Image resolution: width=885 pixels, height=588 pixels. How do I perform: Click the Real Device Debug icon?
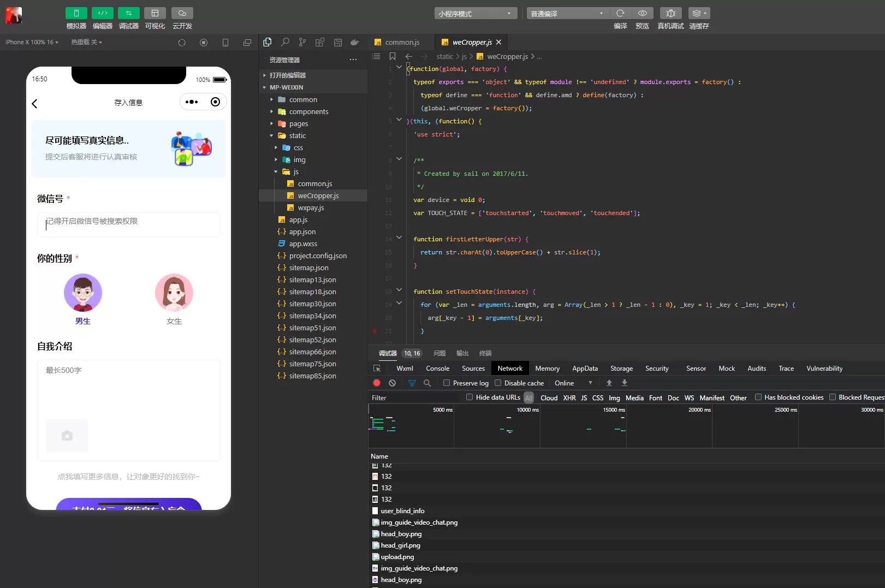670,13
